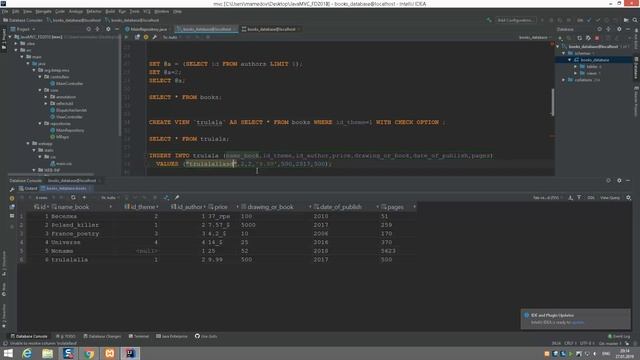The width and height of the screenshot is (640, 360).
Task: Open the Terminal tool window tab
Action: (x=139, y=336)
